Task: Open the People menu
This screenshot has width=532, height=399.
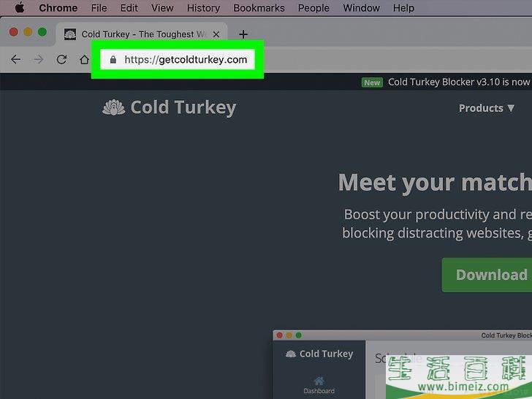Action: point(313,8)
